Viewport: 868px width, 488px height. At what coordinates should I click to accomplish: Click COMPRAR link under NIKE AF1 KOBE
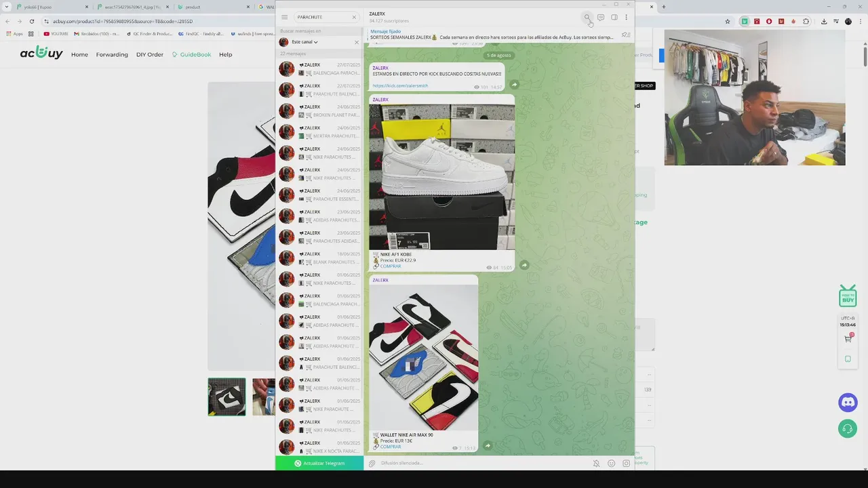[391, 266]
